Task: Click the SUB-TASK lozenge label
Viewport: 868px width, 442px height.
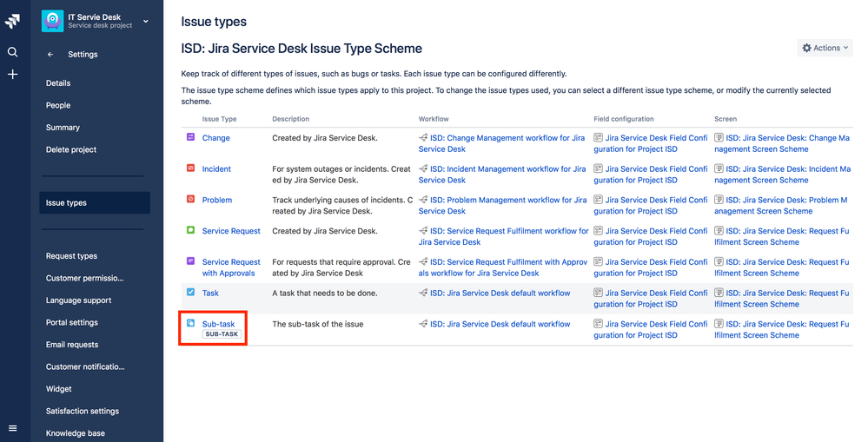Action: click(222, 334)
